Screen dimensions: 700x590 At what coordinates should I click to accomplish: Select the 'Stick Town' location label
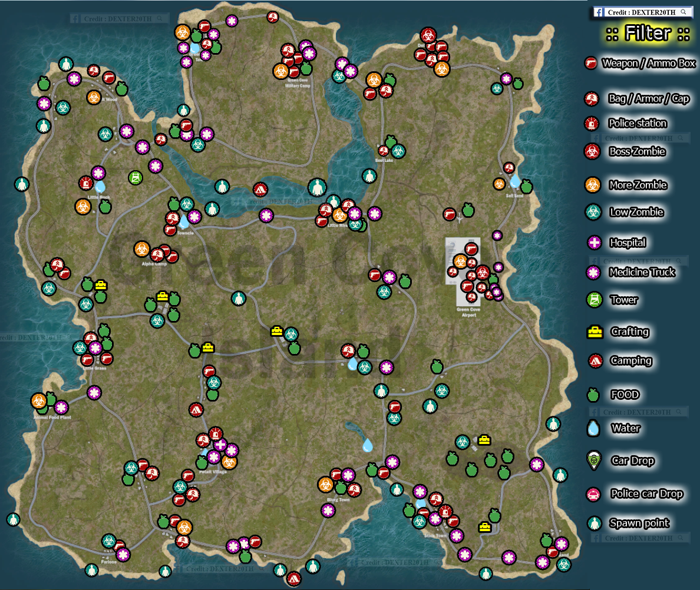(435, 535)
